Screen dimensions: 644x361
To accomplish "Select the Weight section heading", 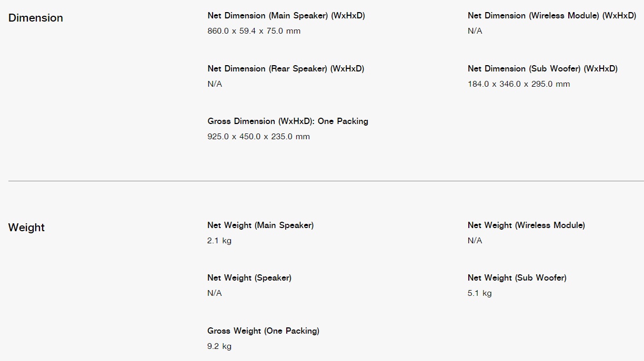I will pos(27,228).
